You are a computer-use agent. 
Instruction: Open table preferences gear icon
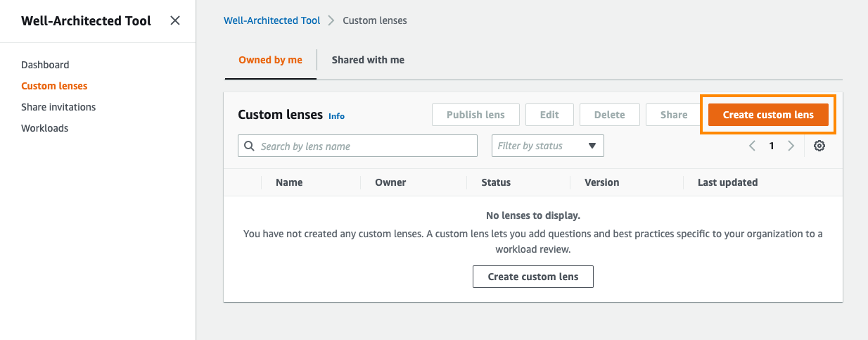pos(819,146)
